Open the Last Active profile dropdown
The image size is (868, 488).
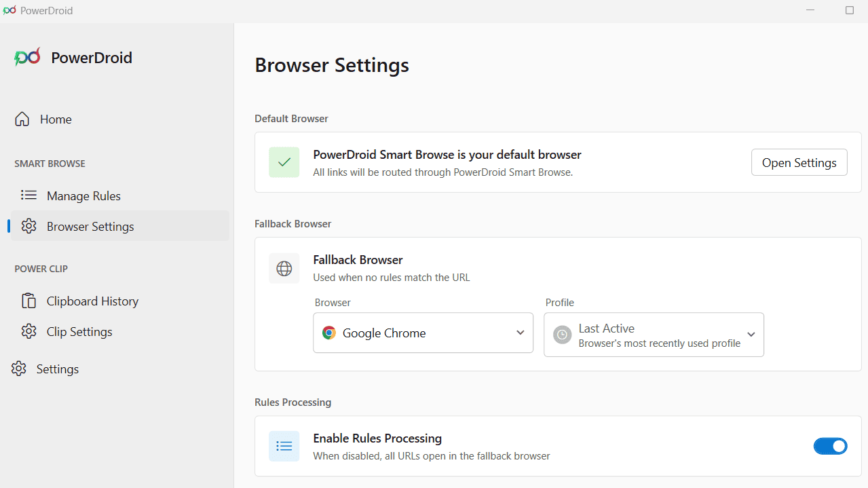(x=654, y=335)
